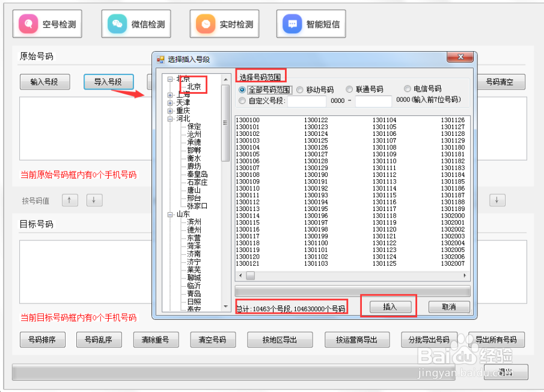Click the down arrow sort icon
Image resolution: width=544 pixels, height=392 pixels.
(94, 200)
